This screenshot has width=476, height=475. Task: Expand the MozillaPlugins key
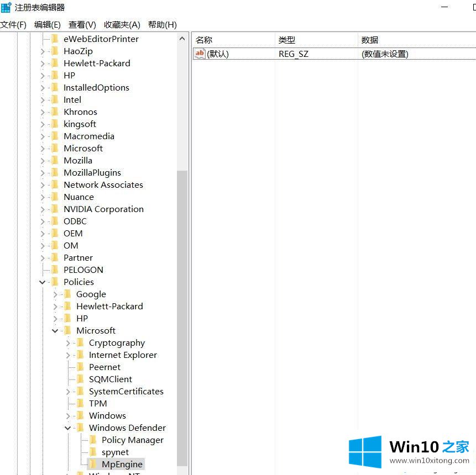tap(43, 173)
